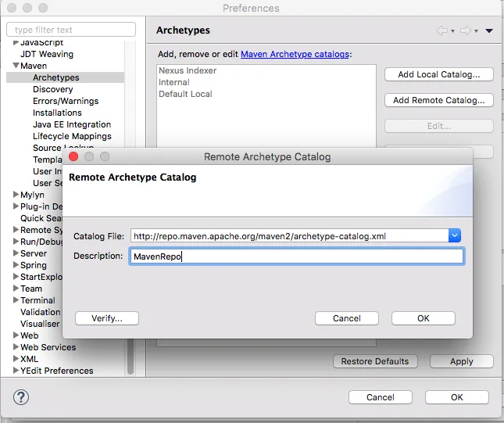504x423 pixels.
Task: Select Validation in the tree
Action: point(41,312)
